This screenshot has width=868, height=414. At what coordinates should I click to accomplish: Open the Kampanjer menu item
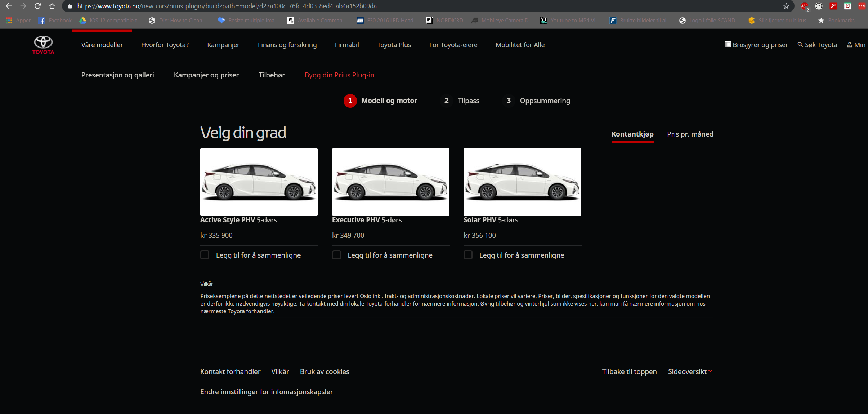pyautogui.click(x=223, y=45)
